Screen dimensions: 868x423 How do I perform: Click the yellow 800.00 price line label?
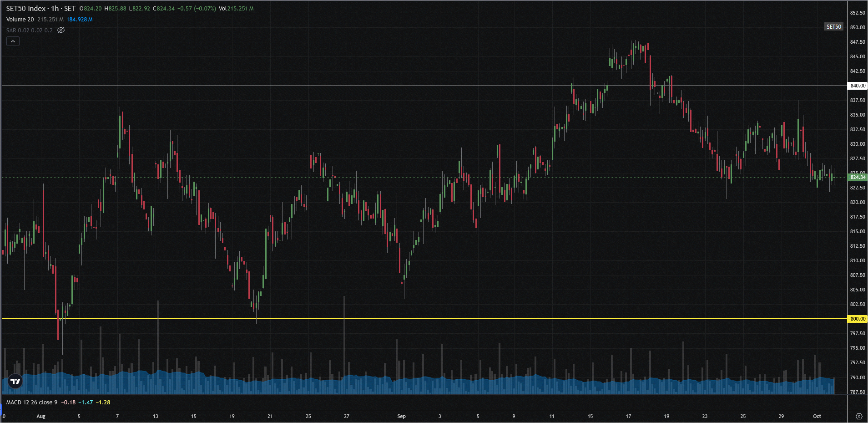point(858,319)
